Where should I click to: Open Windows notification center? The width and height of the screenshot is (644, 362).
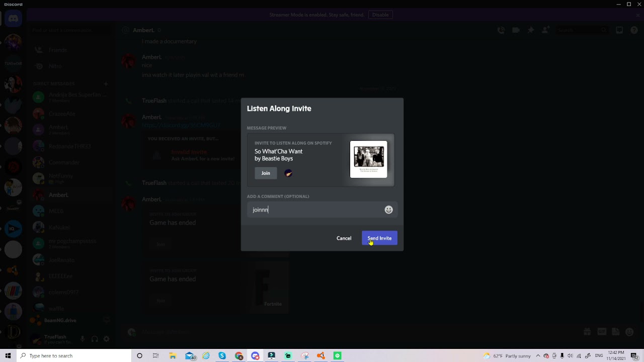click(634, 356)
